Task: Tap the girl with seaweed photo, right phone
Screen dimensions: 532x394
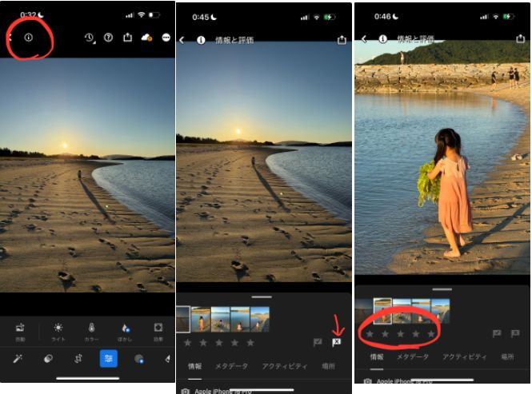Action: click(x=442, y=157)
